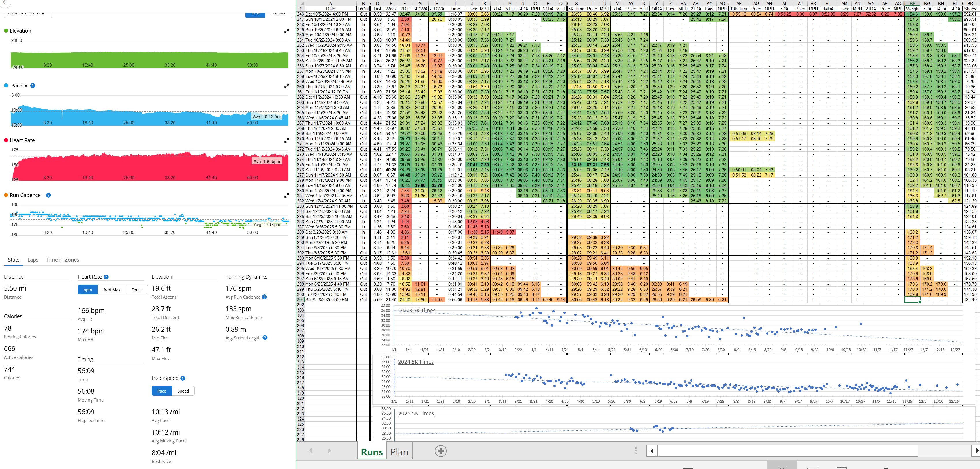Select bold 23:19 5K time cell
The image size is (980, 469).
(576, 165)
